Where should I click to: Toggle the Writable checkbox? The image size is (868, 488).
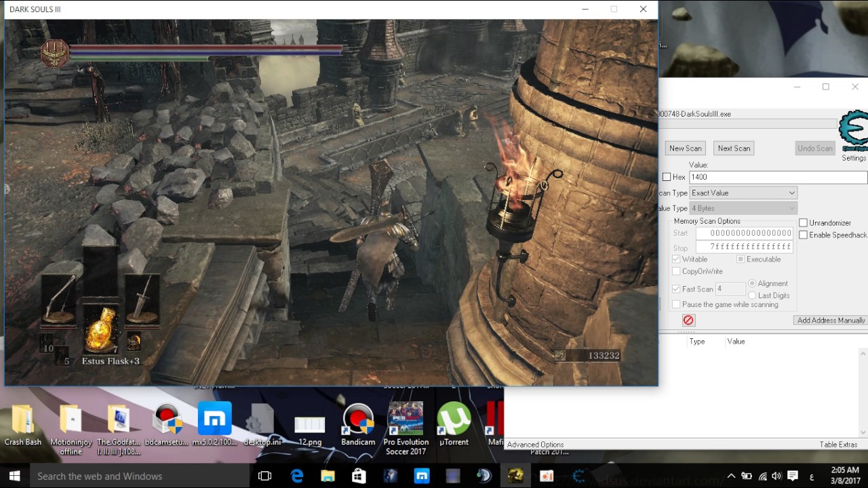coord(676,259)
